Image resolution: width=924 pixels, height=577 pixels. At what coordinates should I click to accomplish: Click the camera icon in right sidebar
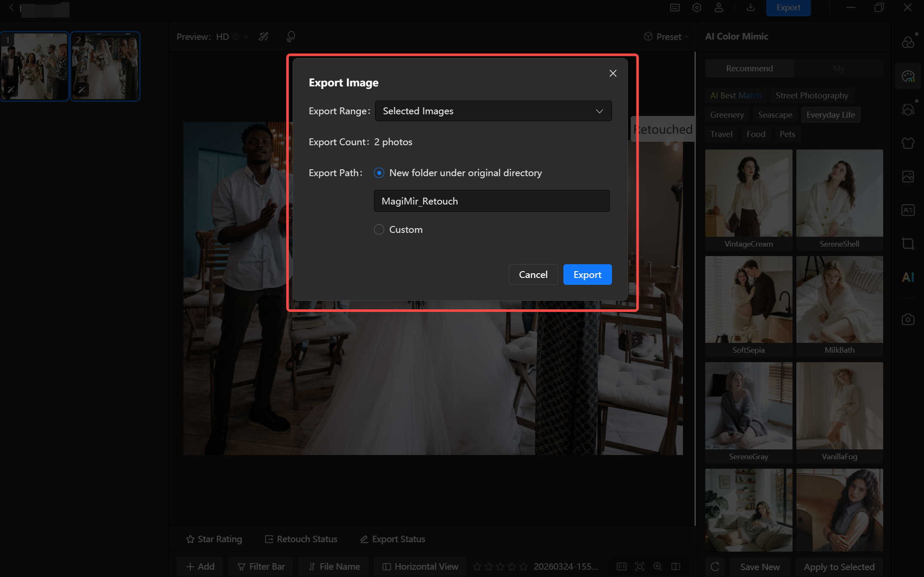pyautogui.click(x=908, y=319)
